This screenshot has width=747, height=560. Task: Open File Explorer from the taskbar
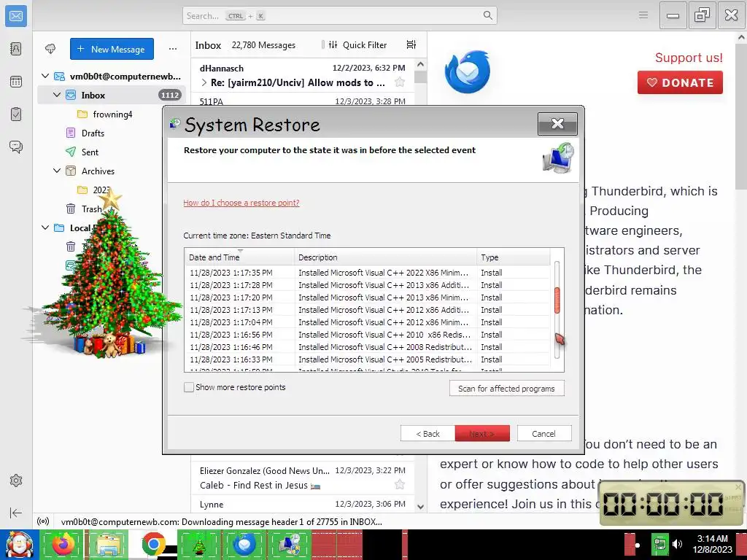[108, 545]
